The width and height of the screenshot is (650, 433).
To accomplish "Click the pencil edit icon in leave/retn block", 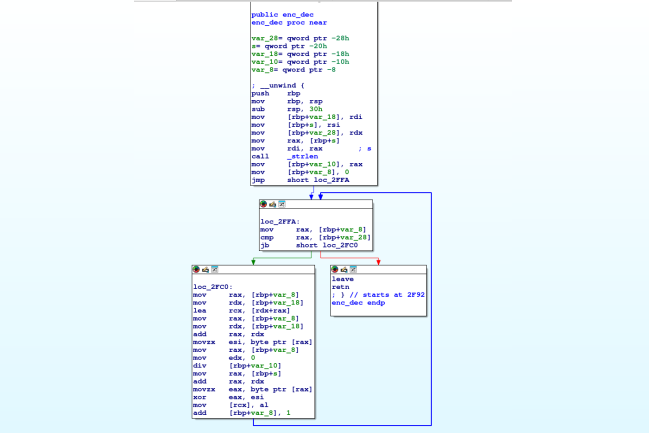I will tap(344, 269).
